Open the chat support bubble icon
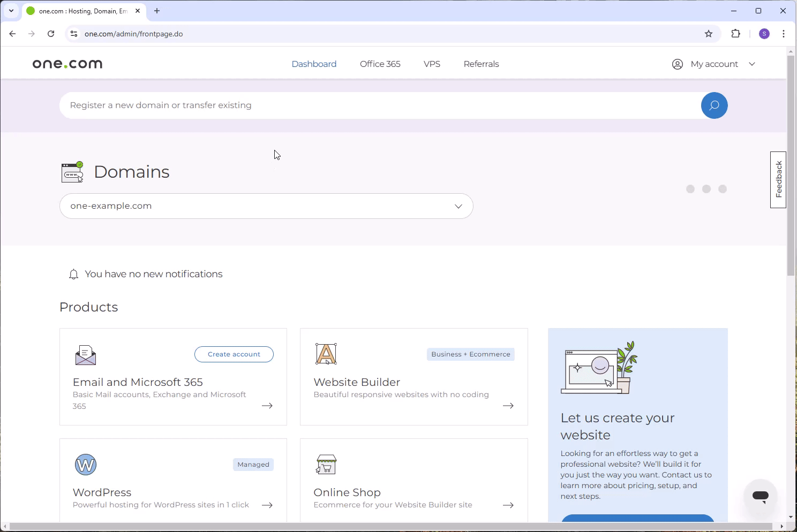Screen dimensions: 797x532 [760, 496]
